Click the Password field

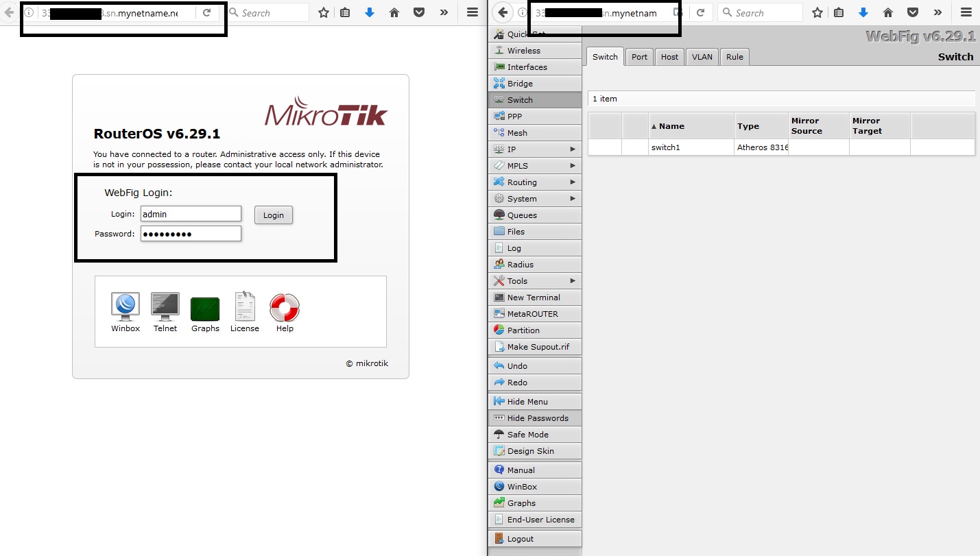click(x=191, y=234)
